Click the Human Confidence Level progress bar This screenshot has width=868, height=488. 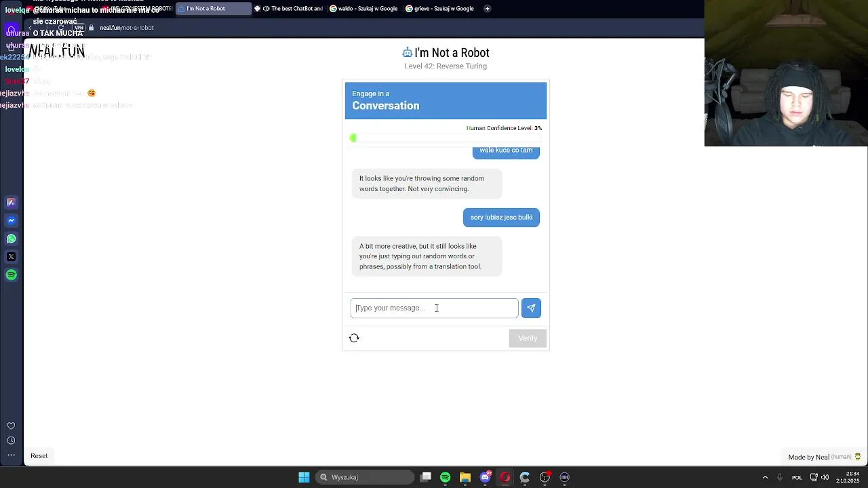pyautogui.click(x=446, y=138)
